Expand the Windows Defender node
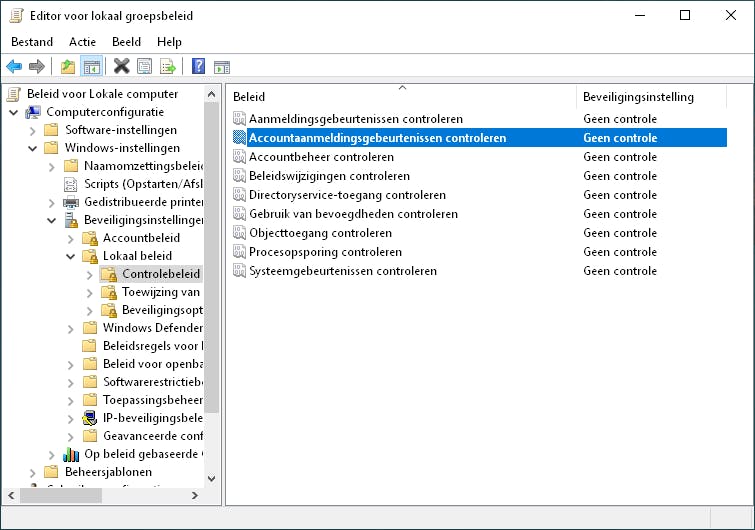 70,329
